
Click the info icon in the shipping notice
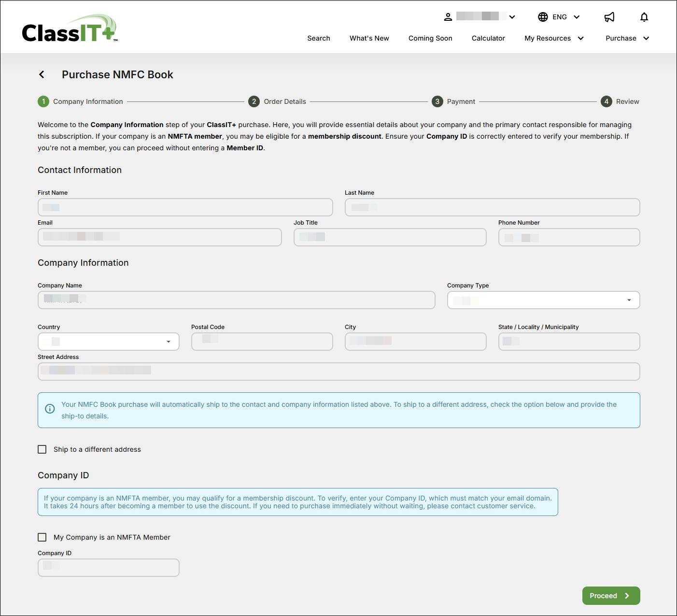(50, 409)
